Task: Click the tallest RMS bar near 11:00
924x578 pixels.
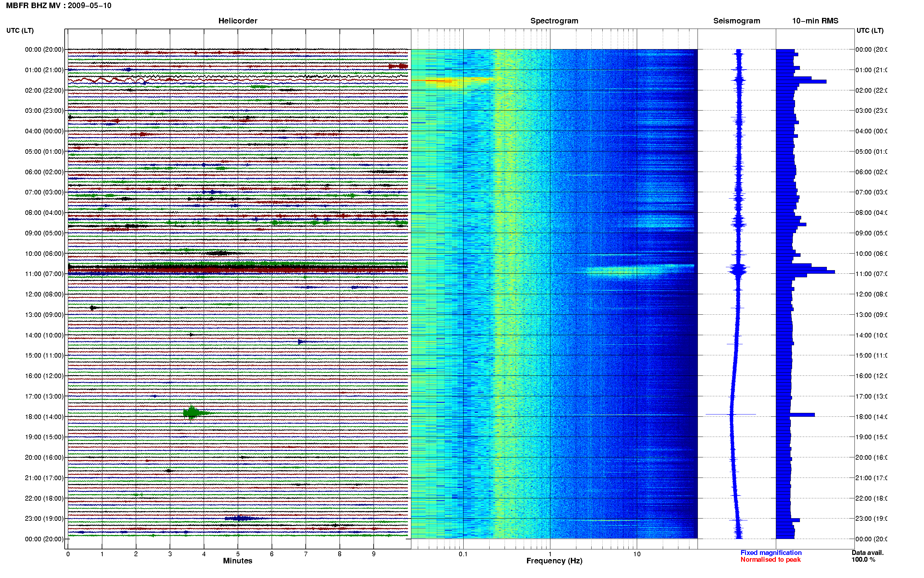Action: click(x=805, y=272)
